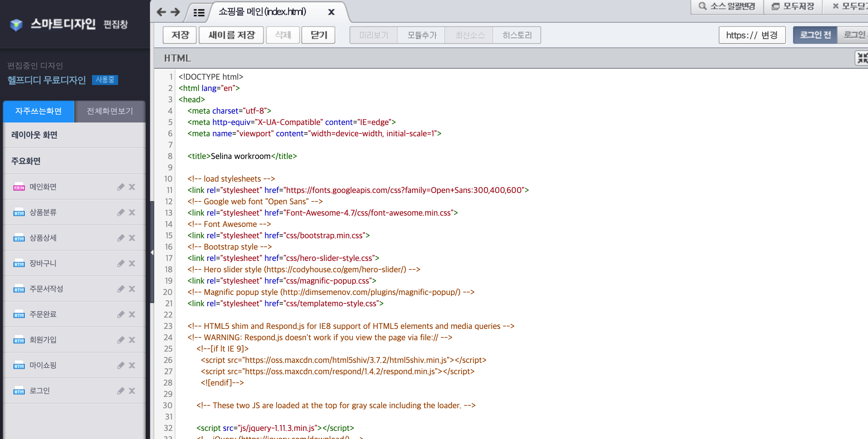Close the 쇼핑몰 메인(index.html) tab
The width and height of the screenshot is (868, 439).
tap(331, 12)
